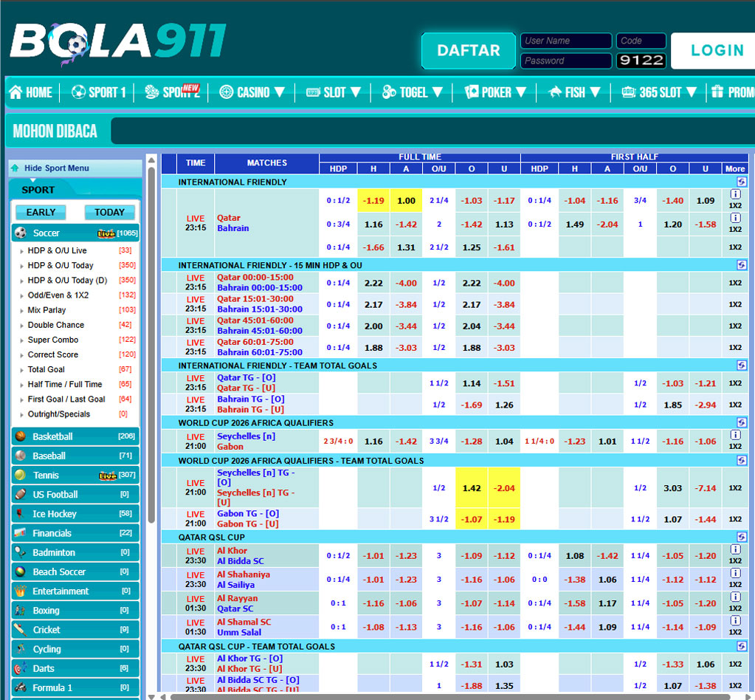Click the Formula 1 car icon
Image resolution: width=755 pixels, height=700 pixels.
tap(20, 687)
